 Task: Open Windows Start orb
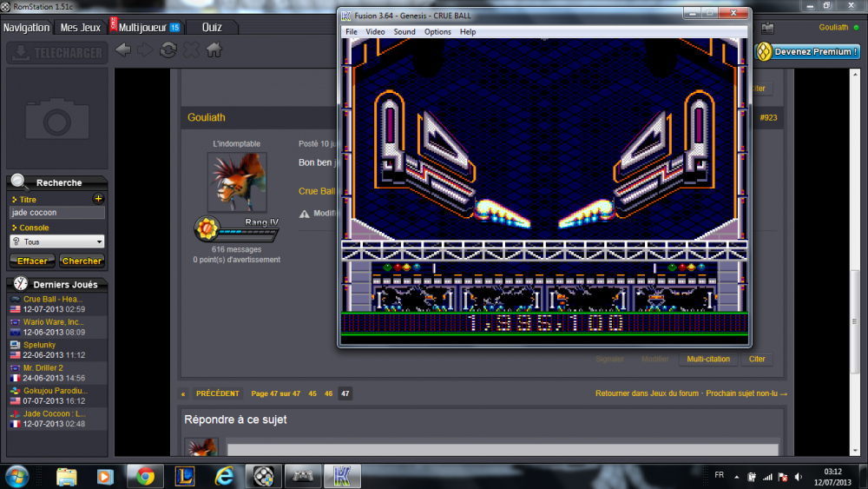tap(16, 476)
